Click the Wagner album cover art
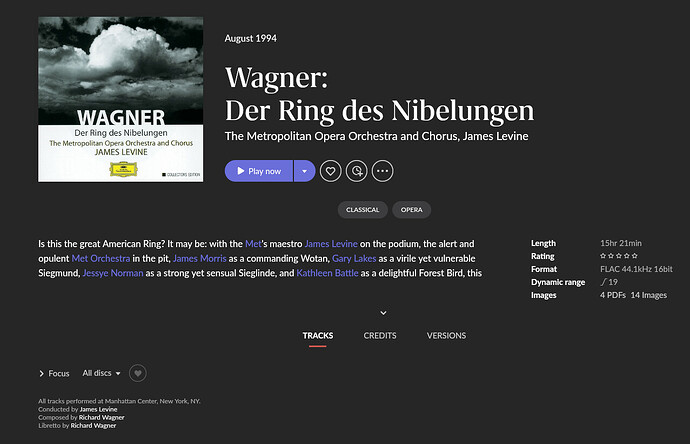Screen dimensions: 690x444 coord(121,99)
